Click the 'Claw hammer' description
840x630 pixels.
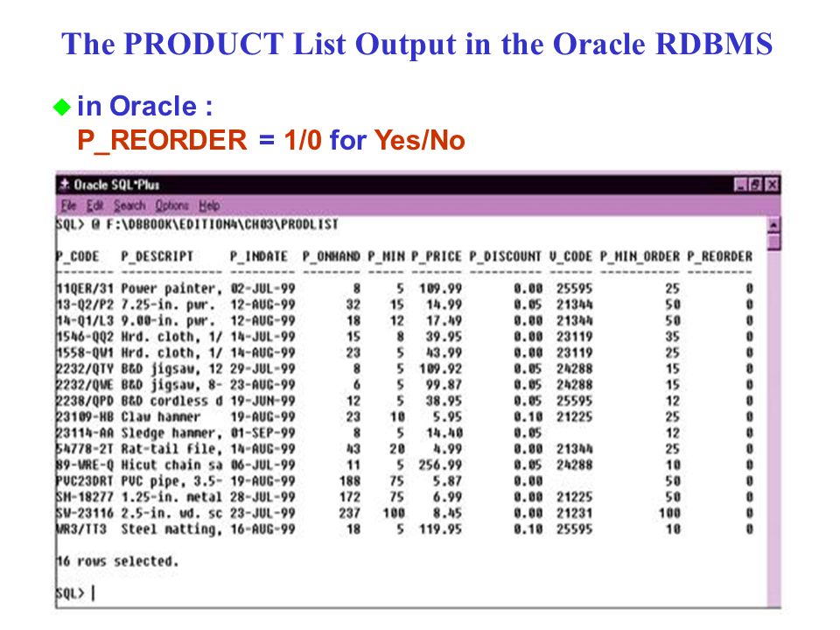[x=161, y=417]
